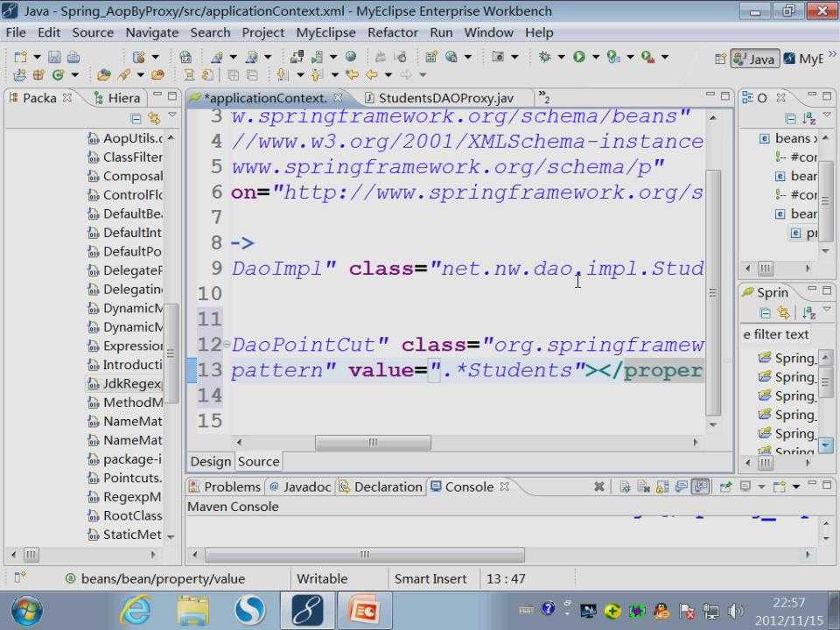Click Collapse All icon in Spring Explorer
840x630 pixels.
point(765,313)
